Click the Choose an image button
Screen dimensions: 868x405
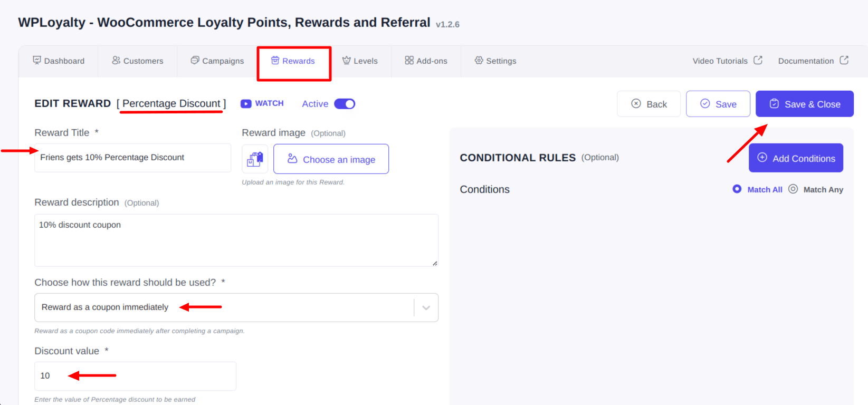coord(331,159)
